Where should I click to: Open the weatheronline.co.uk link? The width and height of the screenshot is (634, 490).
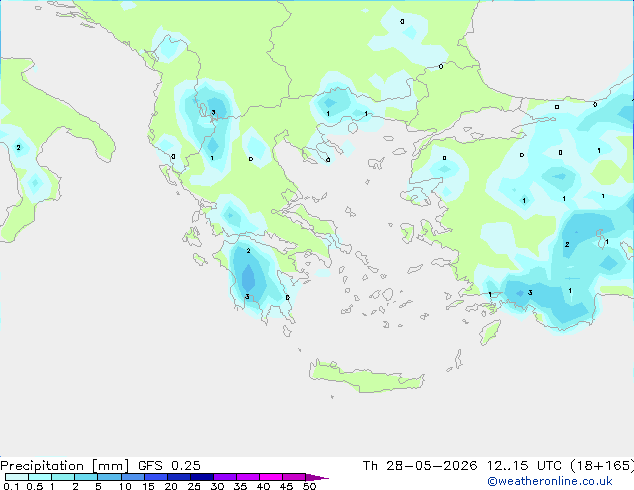click(x=550, y=481)
